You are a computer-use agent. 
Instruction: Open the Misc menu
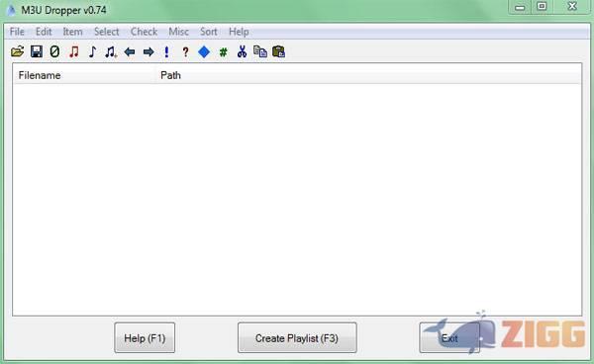click(179, 32)
